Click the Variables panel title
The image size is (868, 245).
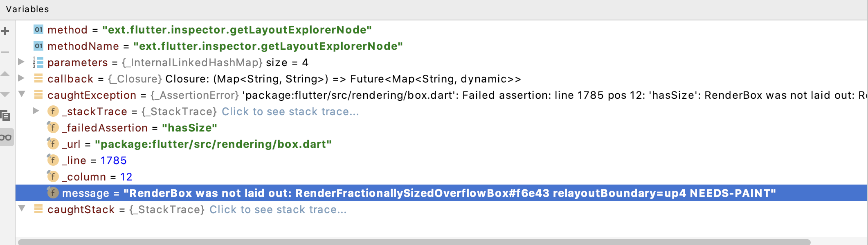(27, 8)
